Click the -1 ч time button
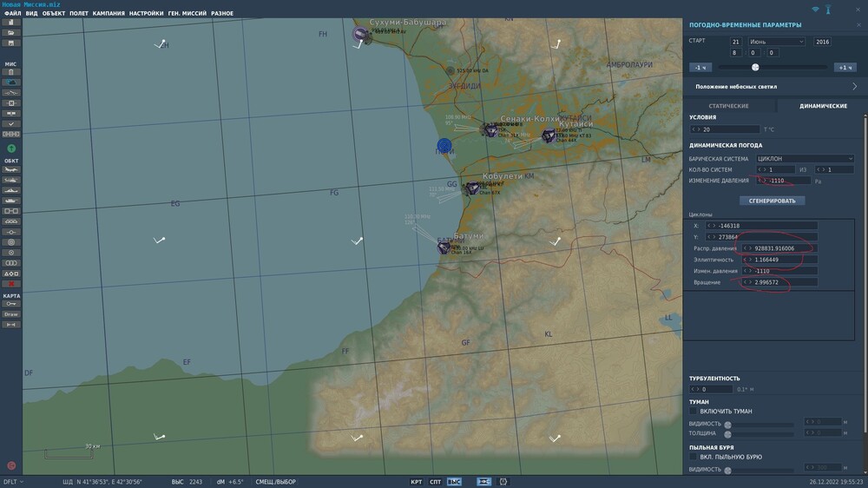The image size is (868, 488). point(700,68)
